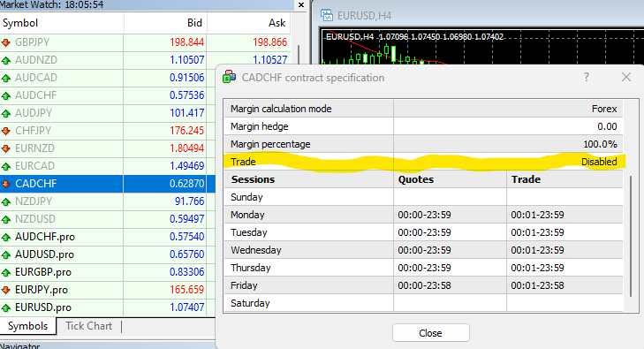
Task: Close the Market Watch panel with the X
Action: (x=301, y=5)
